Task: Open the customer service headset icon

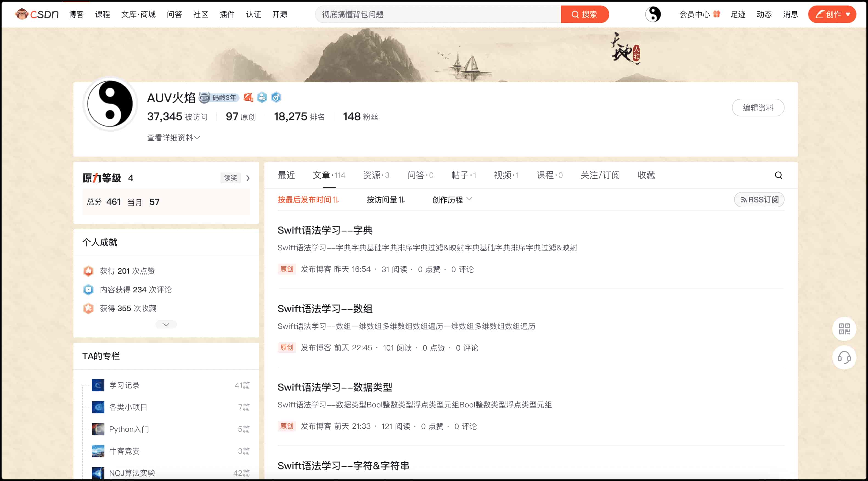Action: (844, 357)
